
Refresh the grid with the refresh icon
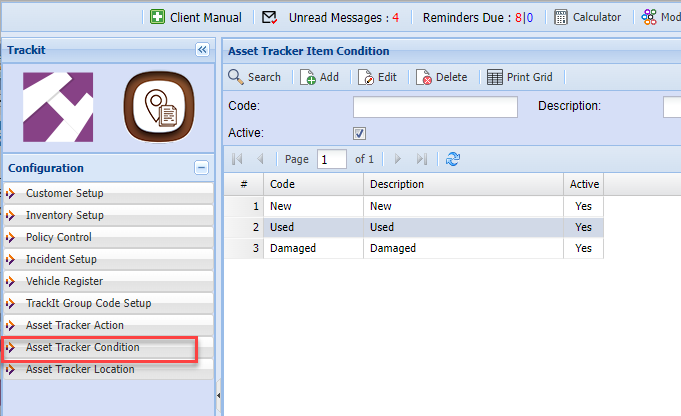click(453, 159)
